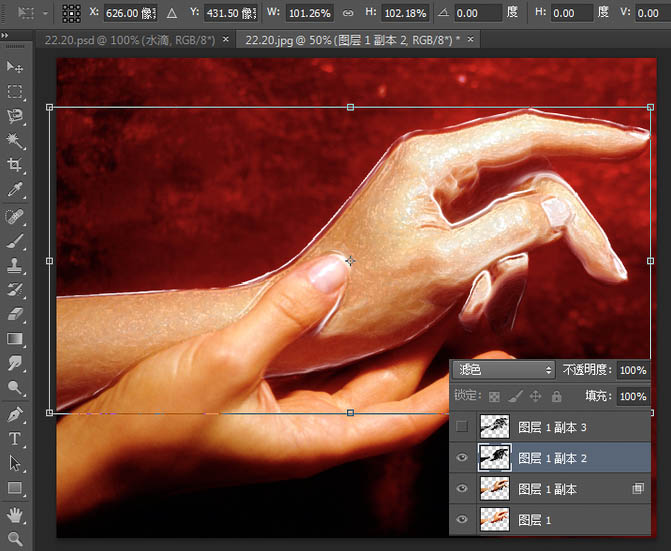Select the Magic Wand tool
The image size is (671, 551).
tap(15, 140)
